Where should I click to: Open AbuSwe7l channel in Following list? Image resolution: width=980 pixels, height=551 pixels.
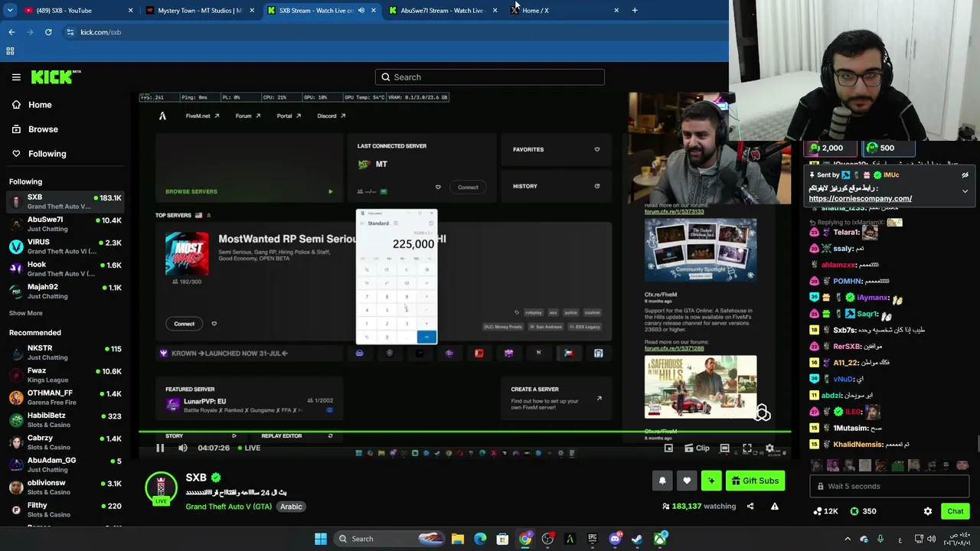(65, 224)
